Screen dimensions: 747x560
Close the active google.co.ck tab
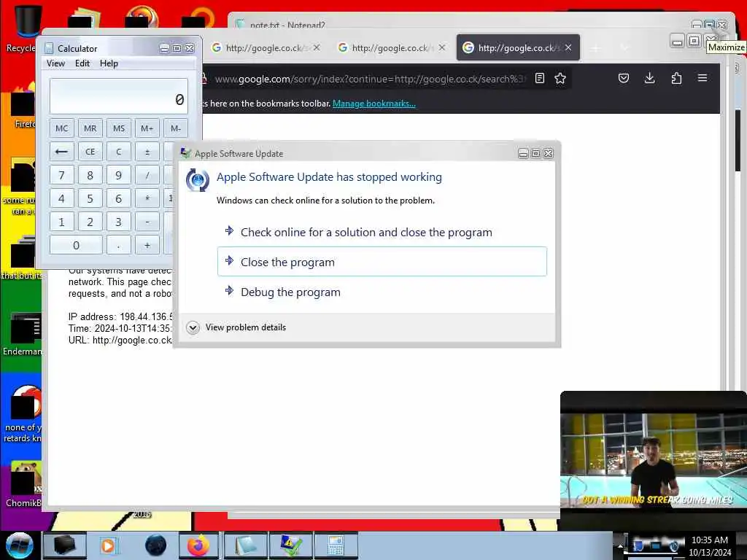(x=568, y=47)
